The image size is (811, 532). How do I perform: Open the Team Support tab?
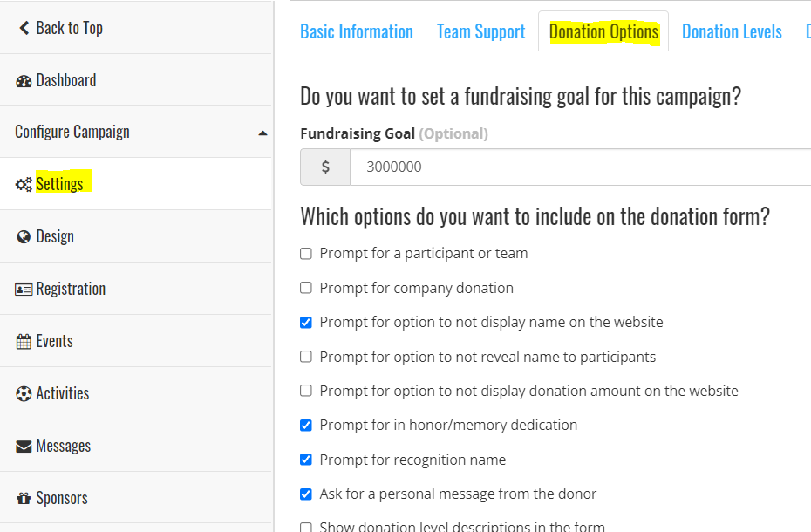coord(480,32)
